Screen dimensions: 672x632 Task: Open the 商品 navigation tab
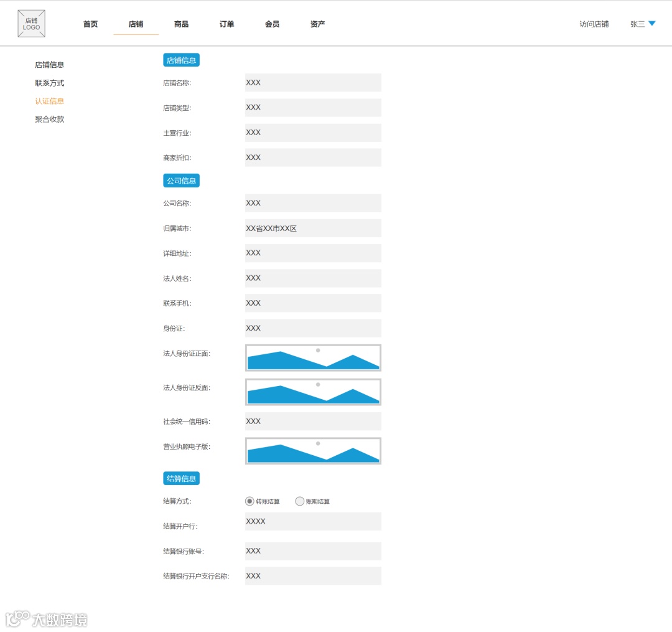[x=181, y=24]
